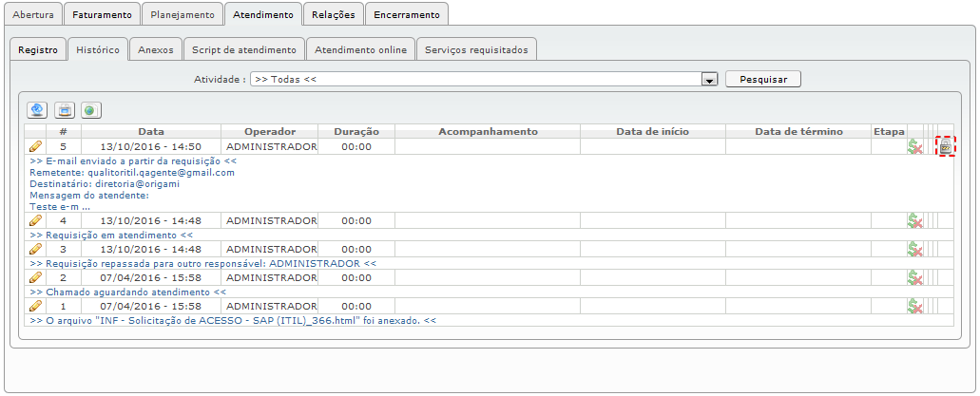Viewport: 980px width, 396px height.
Task: Click the 00:00 duration in row 1
Action: click(356, 306)
